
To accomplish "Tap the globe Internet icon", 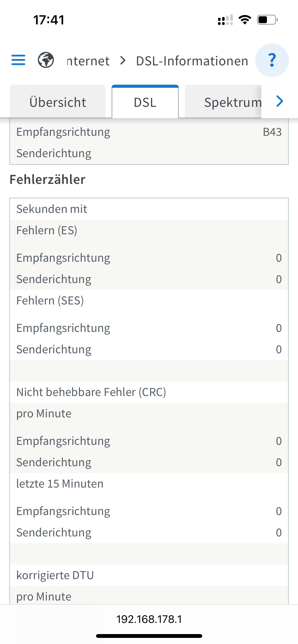I will click(x=46, y=60).
